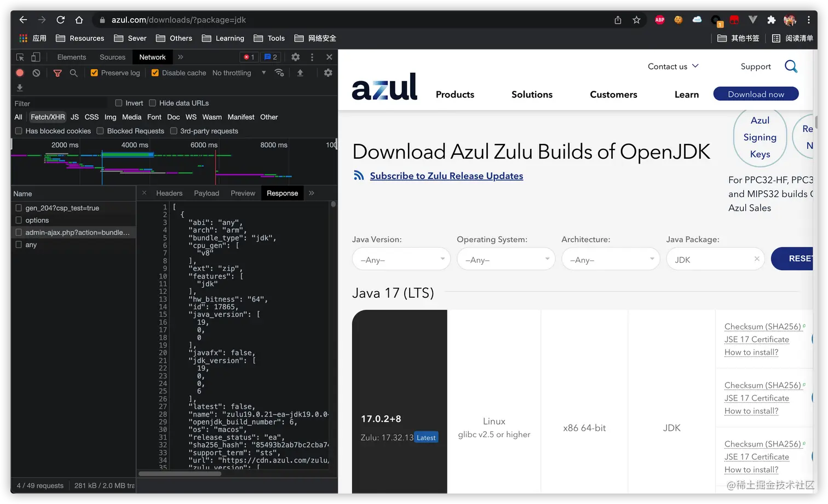Open Support link
The width and height of the screenshot is (828, 504).
(x=756, y=66)
